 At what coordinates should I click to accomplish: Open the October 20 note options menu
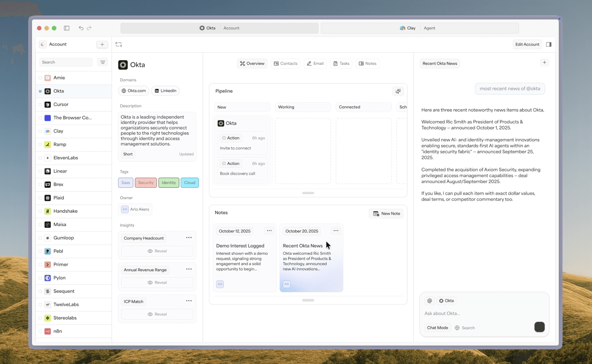point(336,231)
